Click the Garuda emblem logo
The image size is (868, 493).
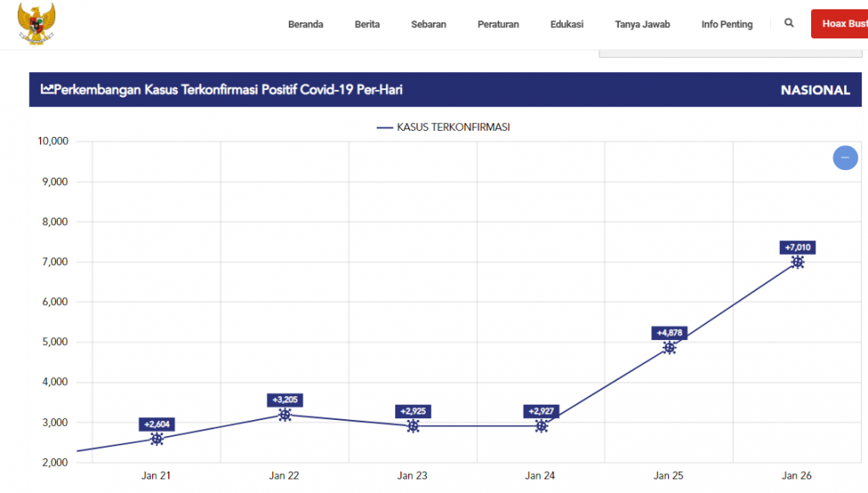36,23
